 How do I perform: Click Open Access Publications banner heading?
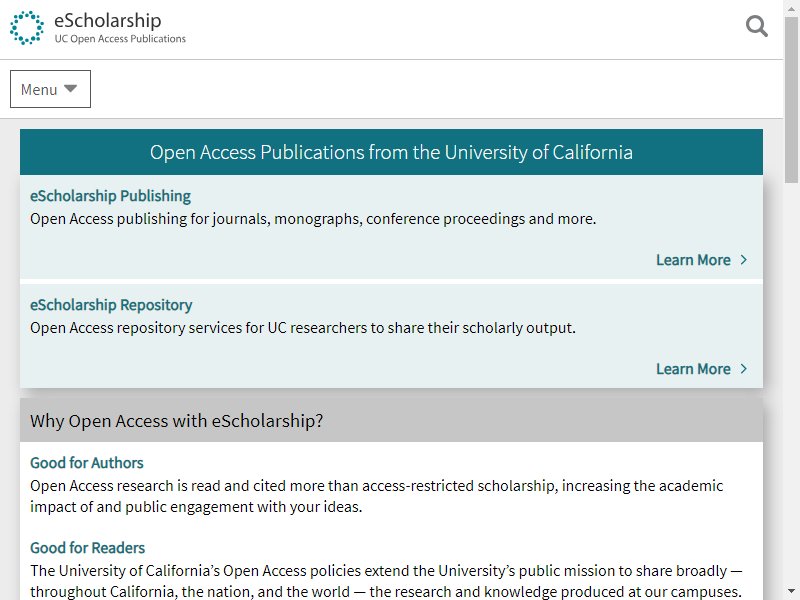pos(391,153)
